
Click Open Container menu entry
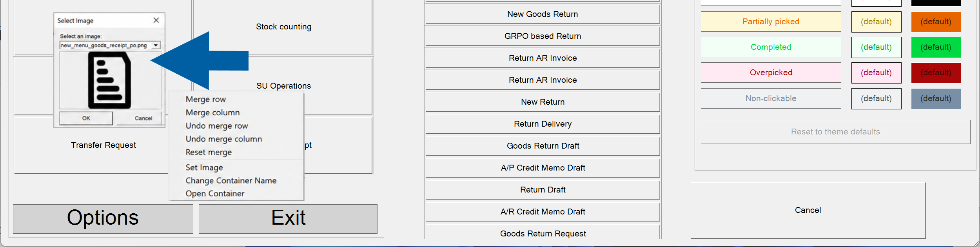215,193
